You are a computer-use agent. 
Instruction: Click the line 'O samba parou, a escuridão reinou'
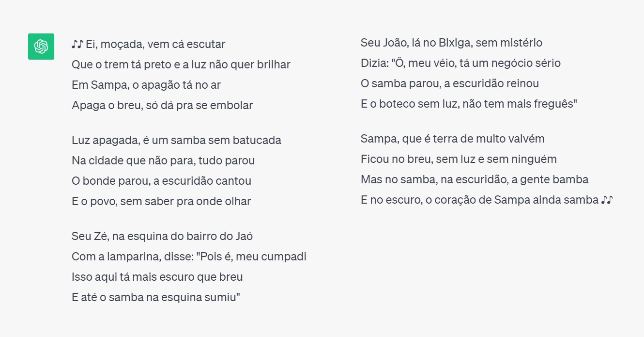coord(450,83)
